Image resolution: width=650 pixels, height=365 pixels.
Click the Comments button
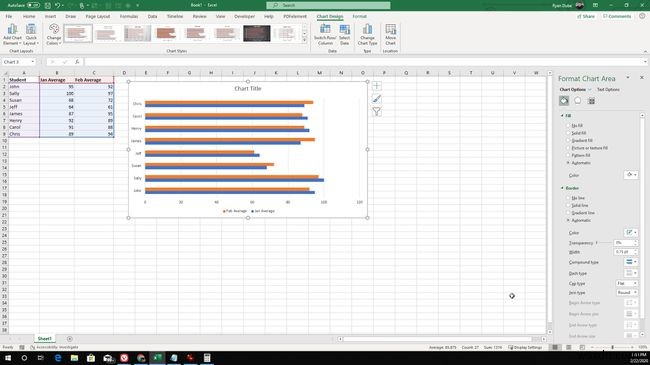[617, 16]
